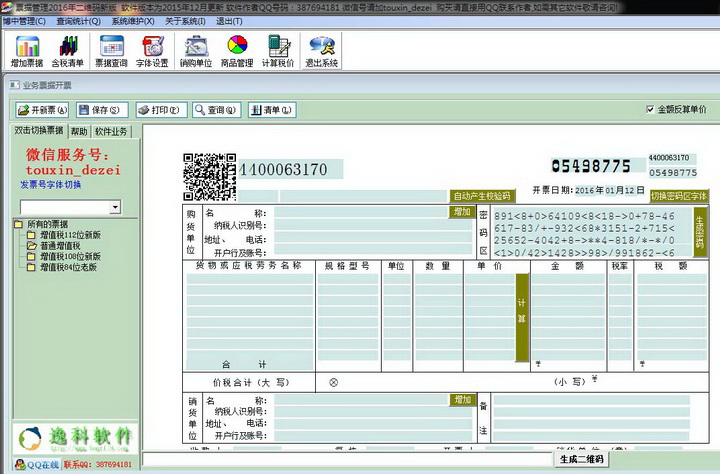This screenshot has height=474, width=720.
Task: Click 退出系统 exit icon
Action: [x=321, y=51]
